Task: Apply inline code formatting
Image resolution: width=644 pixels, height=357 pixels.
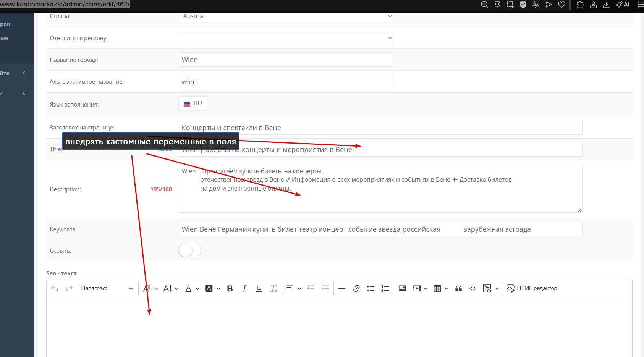Action: pos(473,289)
